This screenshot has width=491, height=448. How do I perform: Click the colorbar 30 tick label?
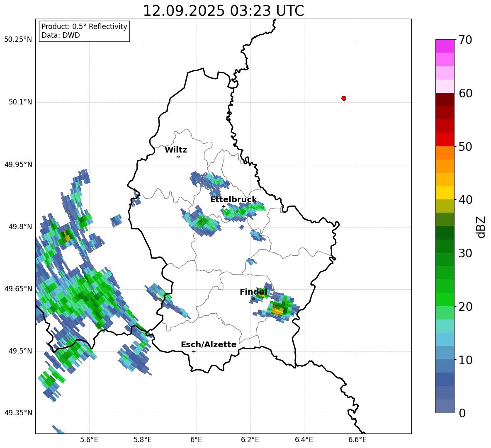click(x=465, y=253)
